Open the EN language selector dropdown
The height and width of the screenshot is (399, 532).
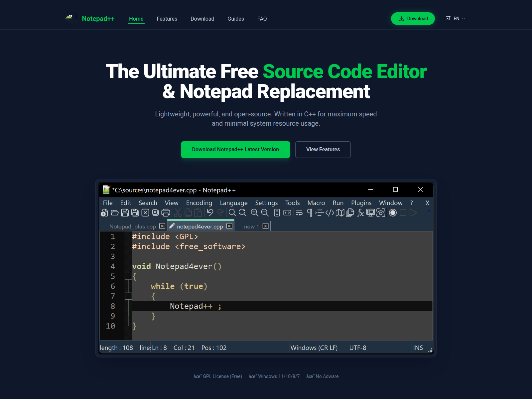[456, 19]
